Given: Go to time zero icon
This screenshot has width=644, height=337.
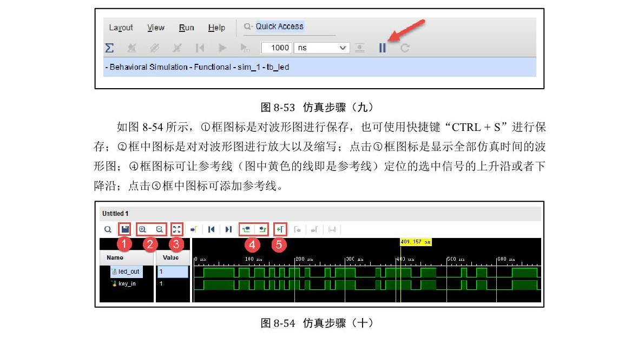Looking at the screenshot, I should [211, 229].
